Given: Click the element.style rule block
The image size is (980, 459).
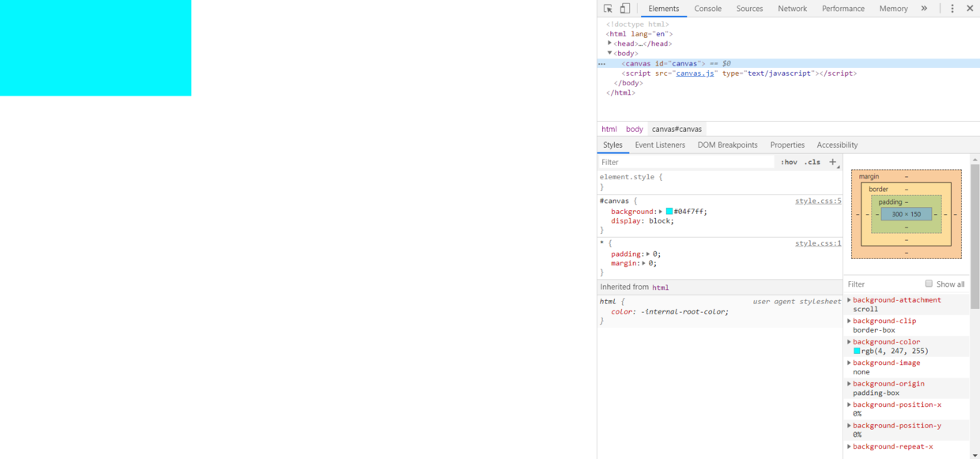Looking at the screenshot, I should 719,182.
